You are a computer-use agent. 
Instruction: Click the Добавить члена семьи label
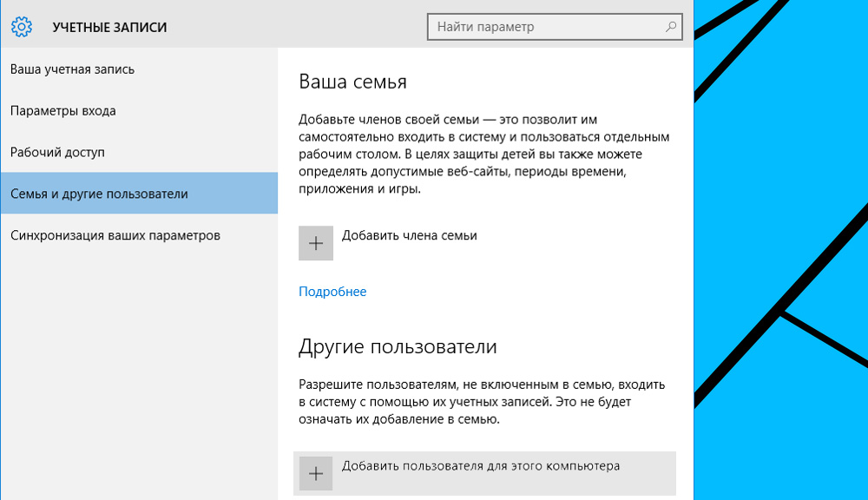pyautogui.click(x=409, y=235)
